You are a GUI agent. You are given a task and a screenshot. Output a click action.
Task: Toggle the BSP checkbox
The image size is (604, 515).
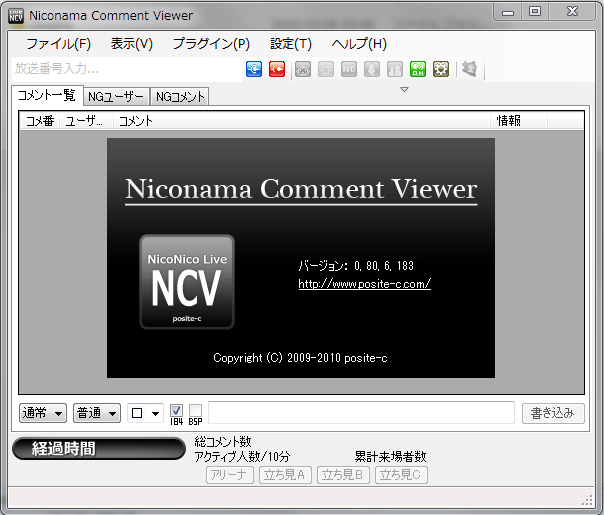tap(195, 411)
